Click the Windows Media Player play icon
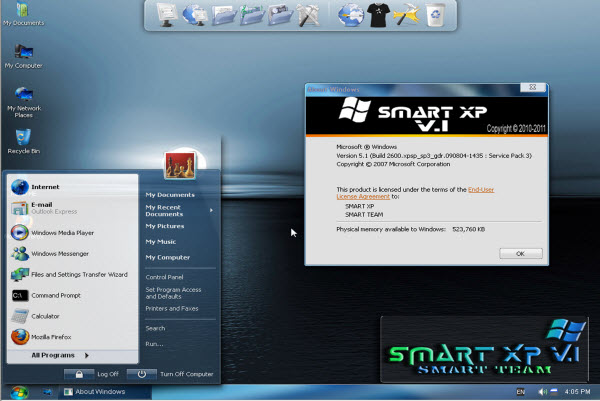600x401 pixels. (x=20, y=233)
